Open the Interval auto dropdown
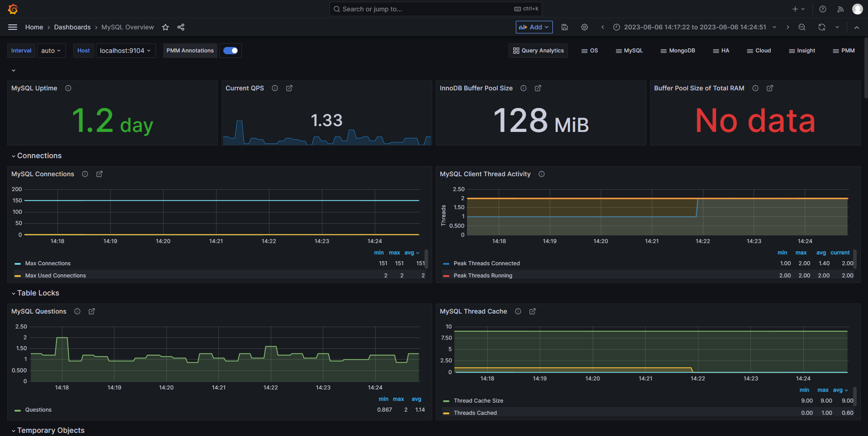Image resolution: width=868 pixels, height=436 pixels. pos(51,51)
